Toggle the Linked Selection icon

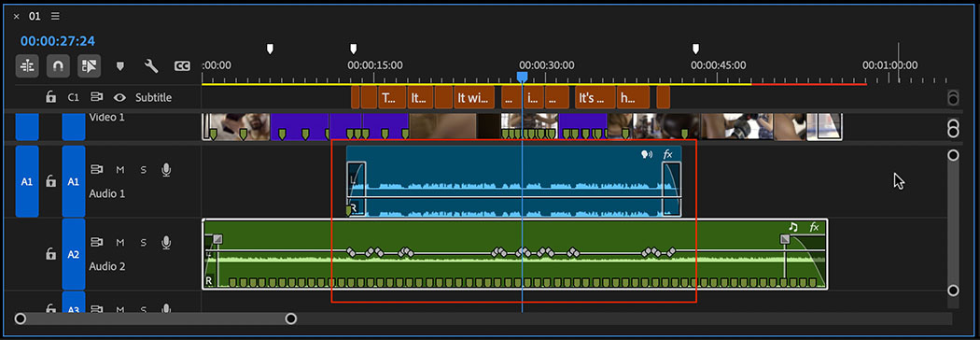90,65
